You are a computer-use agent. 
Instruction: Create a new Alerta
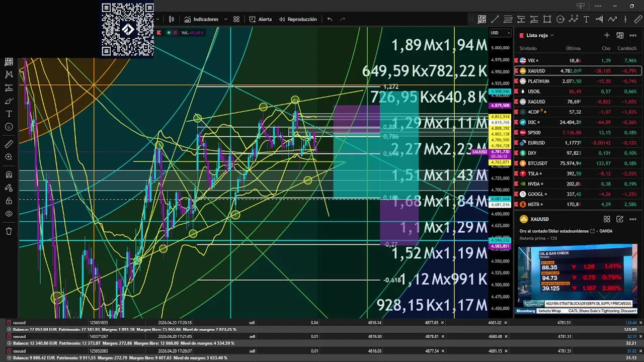pyautogui.click(x=260, y=19)
